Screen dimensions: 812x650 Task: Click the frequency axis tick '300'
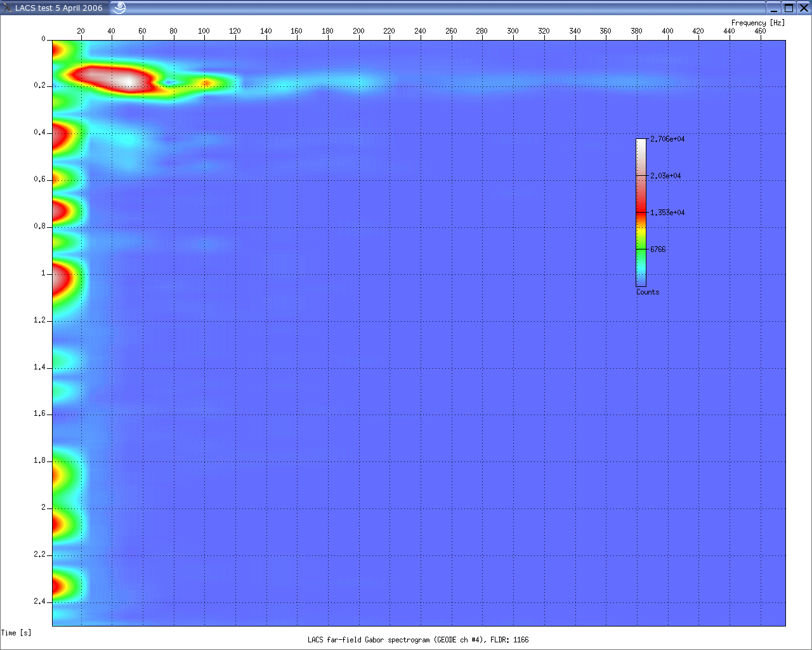[x=513, y=31]
